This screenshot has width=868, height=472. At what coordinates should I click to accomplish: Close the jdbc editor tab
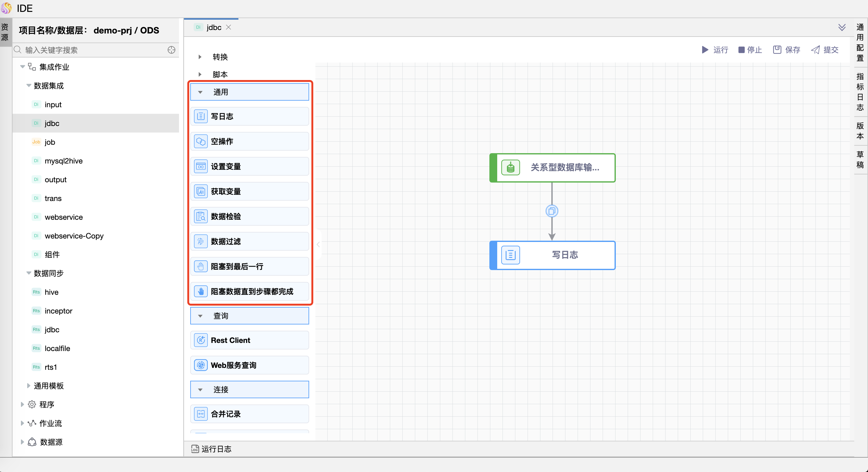pos(228,27)
